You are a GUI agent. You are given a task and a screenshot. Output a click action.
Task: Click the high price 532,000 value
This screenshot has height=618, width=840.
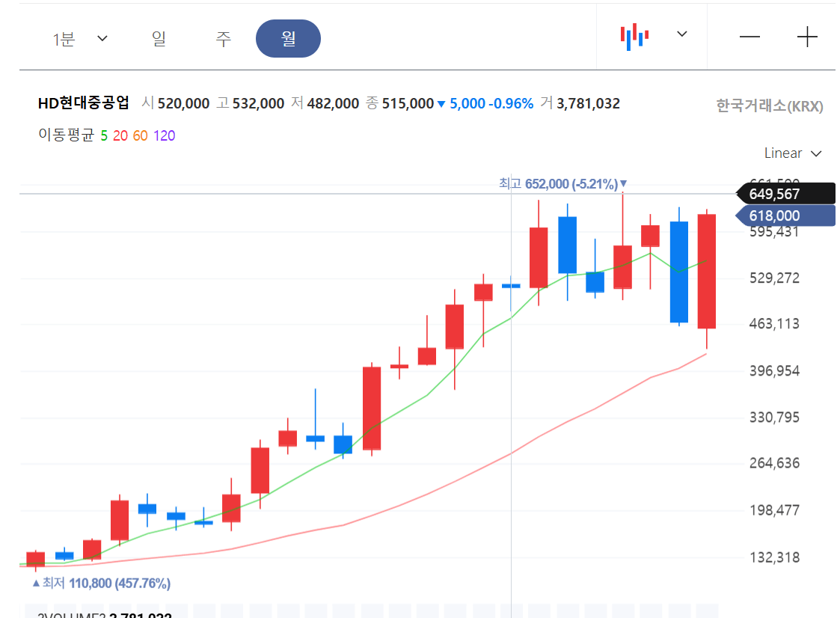258,103
